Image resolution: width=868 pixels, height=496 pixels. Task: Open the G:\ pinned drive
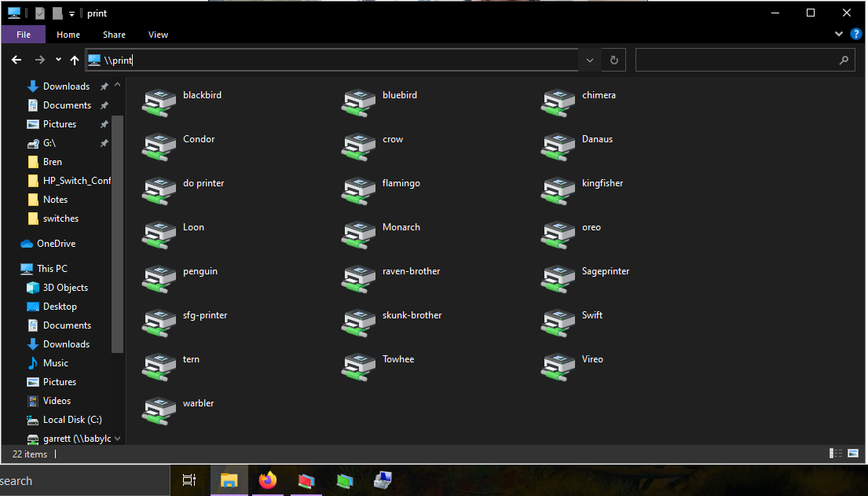(49, 143)
